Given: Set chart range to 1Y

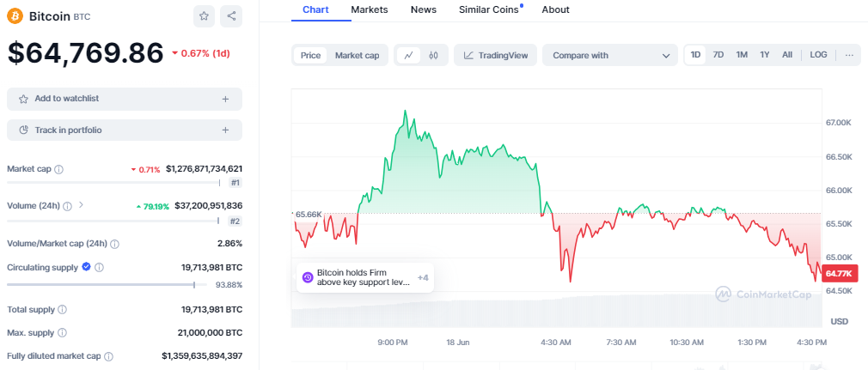Looking at the screenshot, I should [765, 55].
